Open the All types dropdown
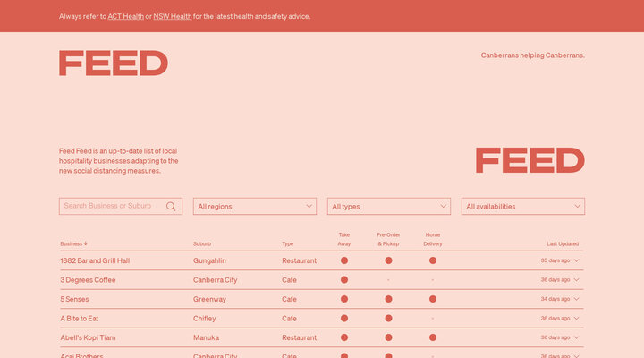This screenshot has height=358, width=644. (x=389, y=206)
